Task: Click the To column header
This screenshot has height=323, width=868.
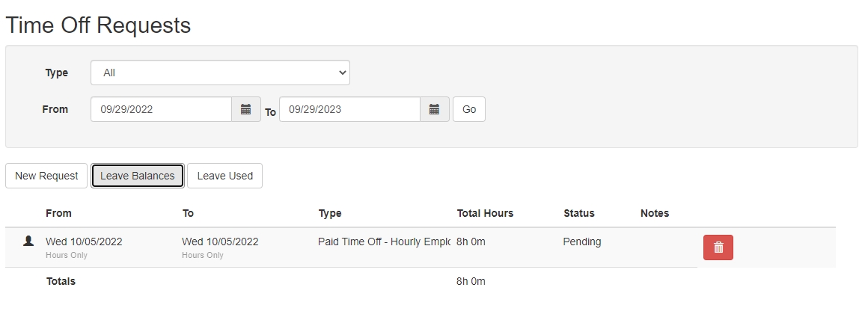Action: (x=188, y=213)
